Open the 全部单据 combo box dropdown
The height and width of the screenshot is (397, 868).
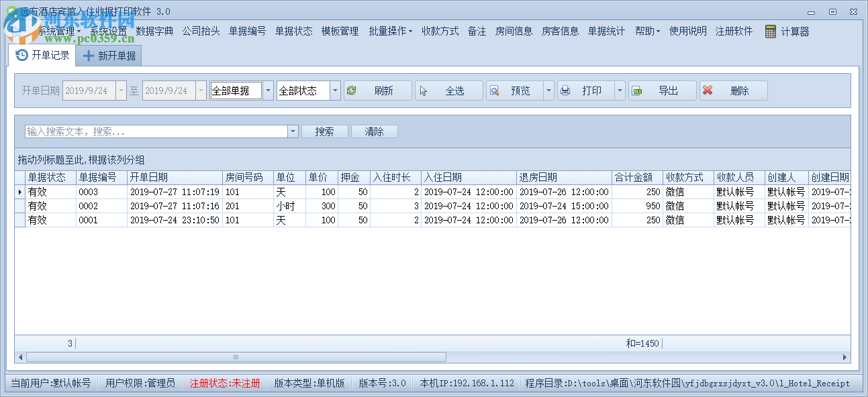[268, 91]
